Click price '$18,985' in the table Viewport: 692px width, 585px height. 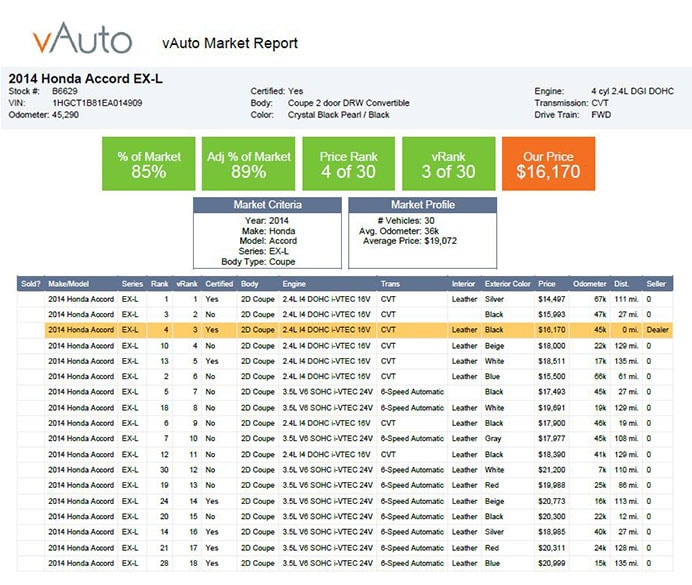[552, 532]
